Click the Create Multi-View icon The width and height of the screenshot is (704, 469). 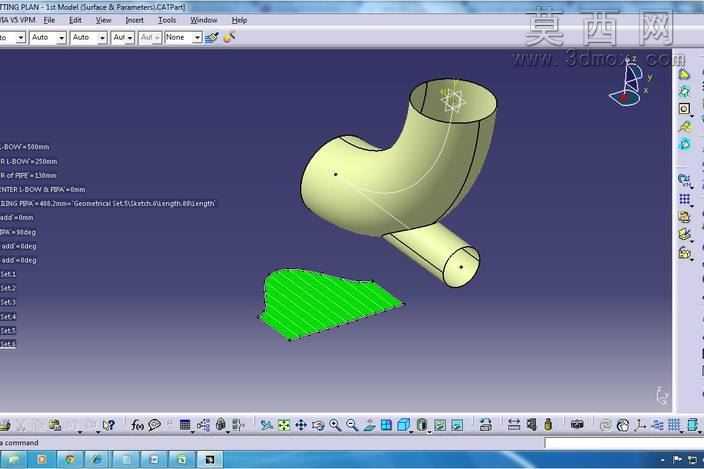point(386,425)
